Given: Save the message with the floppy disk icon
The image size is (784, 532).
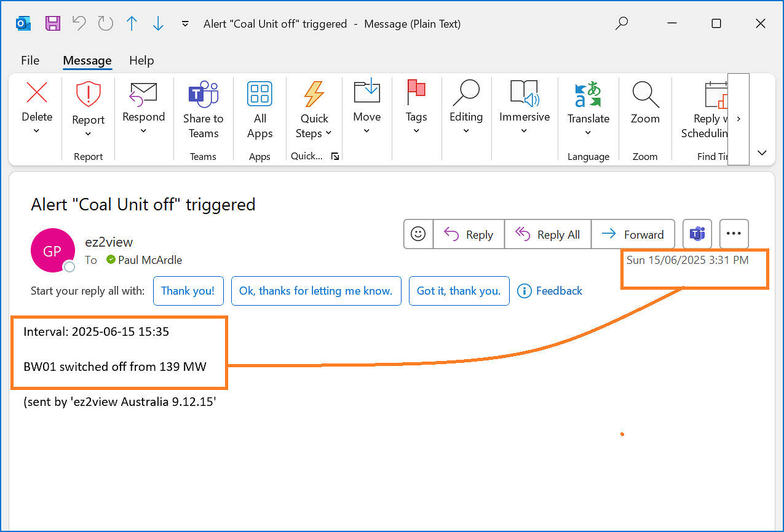Looking at the screenshot, I should click(53, 24).
